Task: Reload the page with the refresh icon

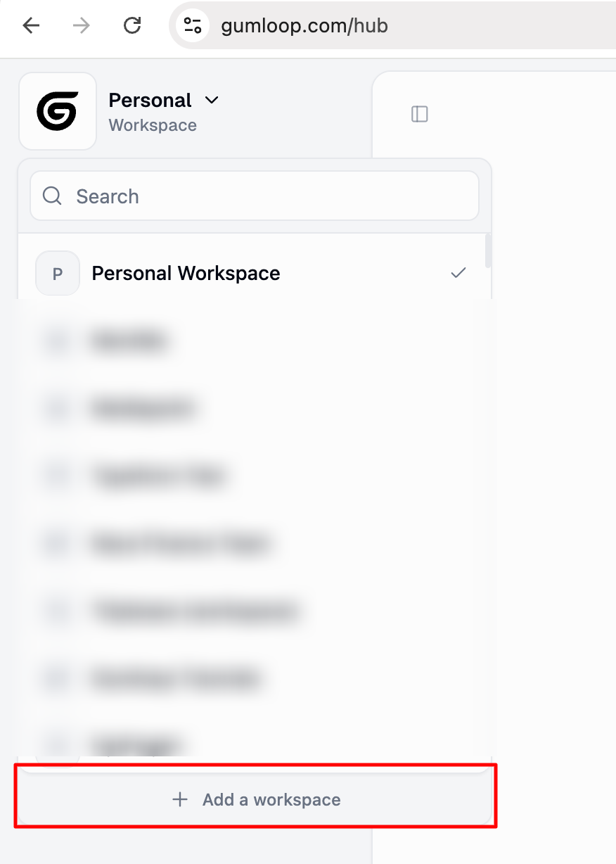Action: click(132, 25)
